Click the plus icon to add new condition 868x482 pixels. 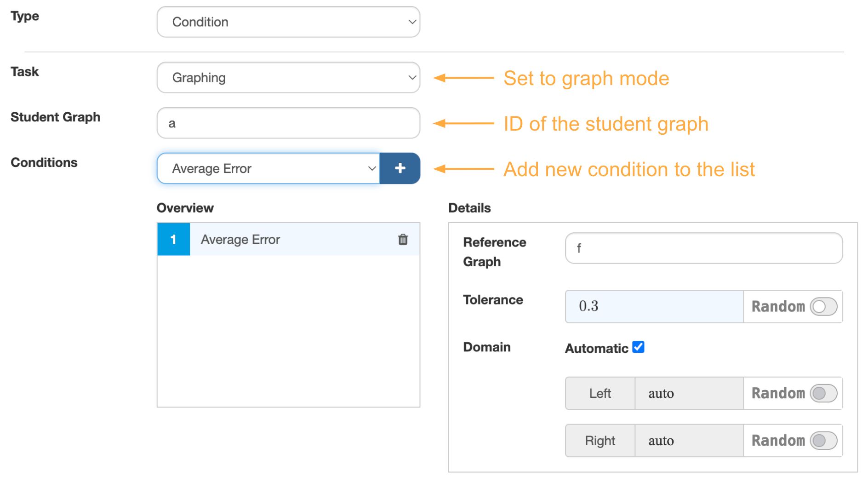[400, 168]
